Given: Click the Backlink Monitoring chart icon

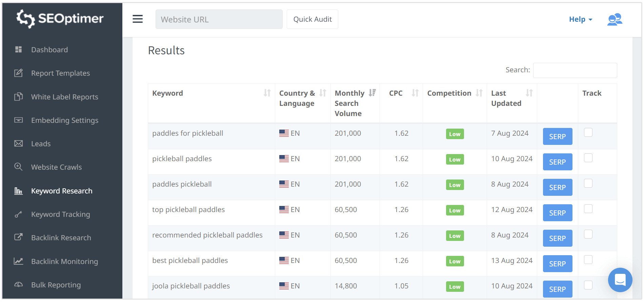Looking at the screenshot, I should [19, 261].
